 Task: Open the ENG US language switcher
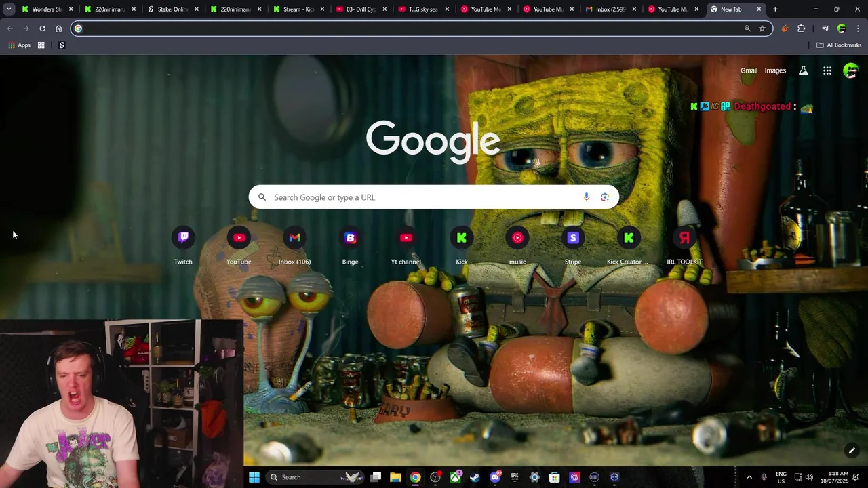coord(781,477)
